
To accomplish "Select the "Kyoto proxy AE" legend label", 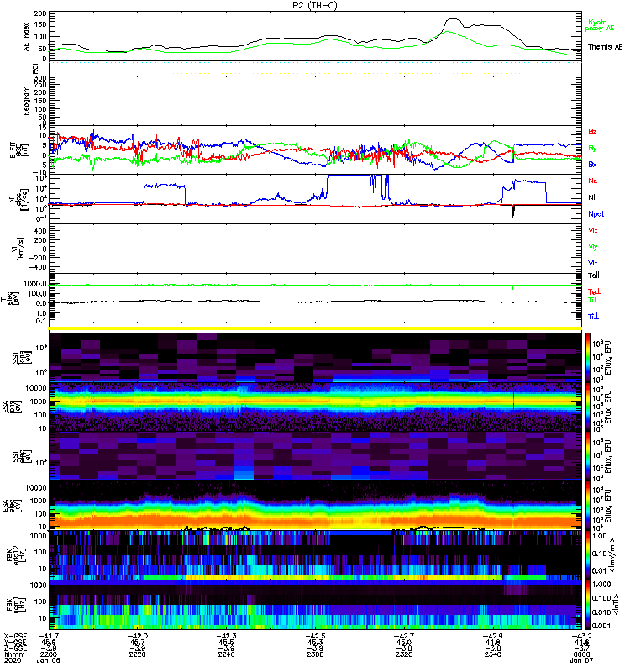I will click(x=599, y=25).
